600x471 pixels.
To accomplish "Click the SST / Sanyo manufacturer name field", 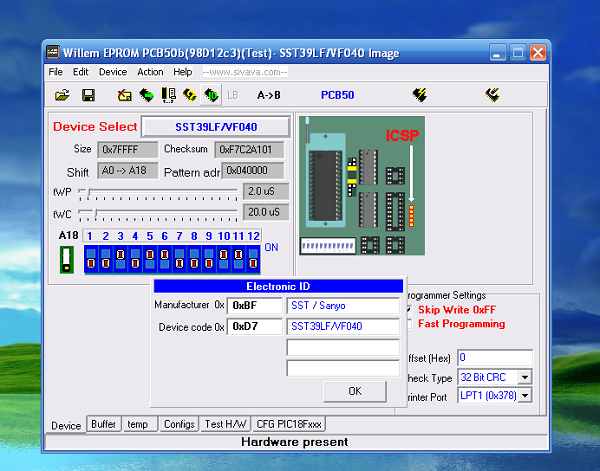I will click(x=343, y=305).
